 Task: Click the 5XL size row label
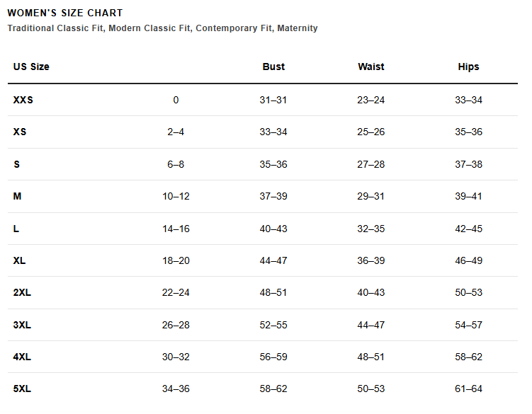pyautogui.click(x=22, y=389)
